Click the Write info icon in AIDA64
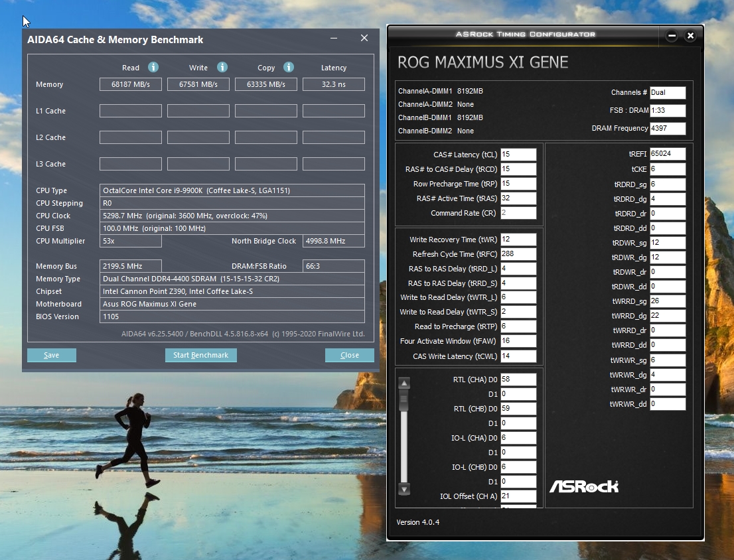 (x=222, y=68)
